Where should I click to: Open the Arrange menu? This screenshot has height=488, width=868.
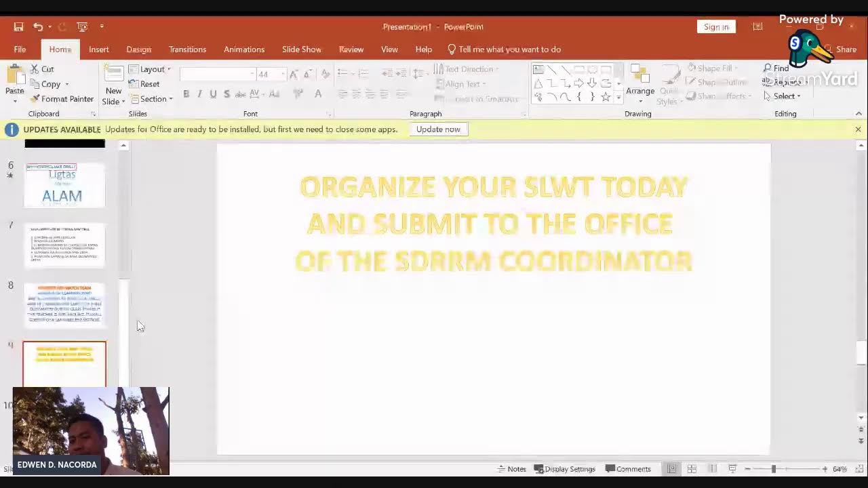click(x=640, y=85)
